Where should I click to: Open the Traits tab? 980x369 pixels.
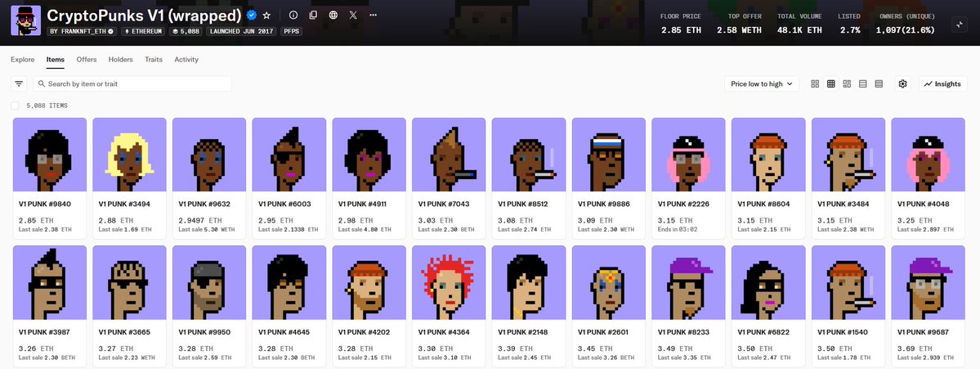tap(154, 60)
